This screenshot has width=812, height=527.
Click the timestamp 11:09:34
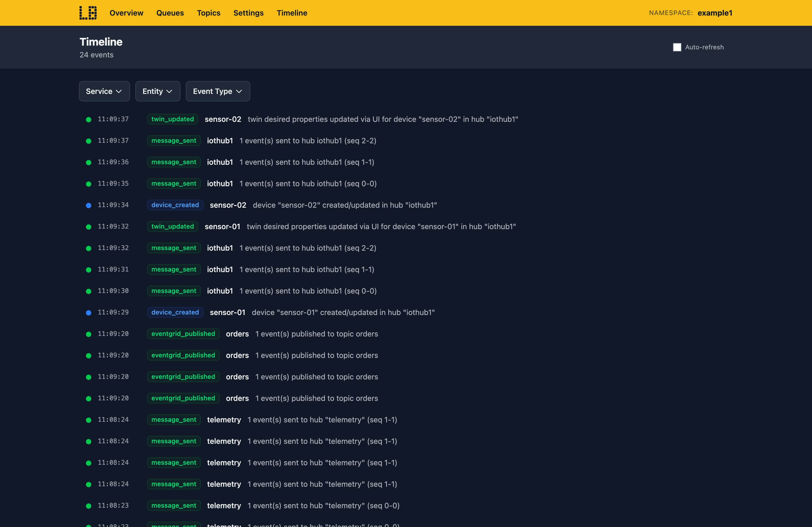coord(113,205)
